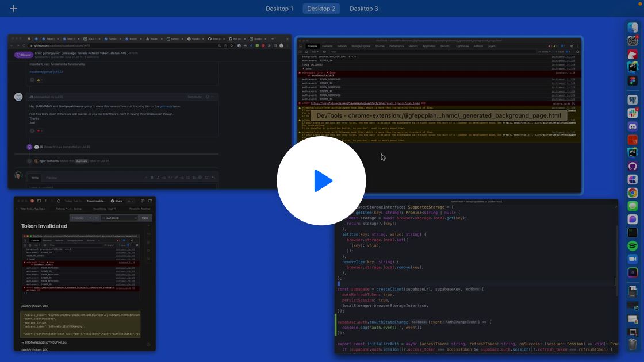
Task: Open the Trash in the Dock
Action: click(x=632, y=345)
